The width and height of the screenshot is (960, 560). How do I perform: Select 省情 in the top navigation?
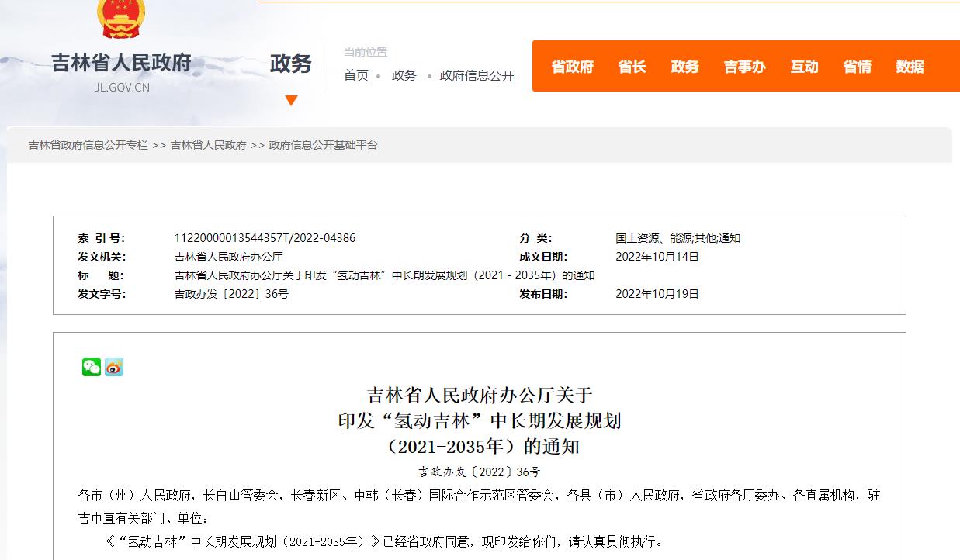(856, 67)
